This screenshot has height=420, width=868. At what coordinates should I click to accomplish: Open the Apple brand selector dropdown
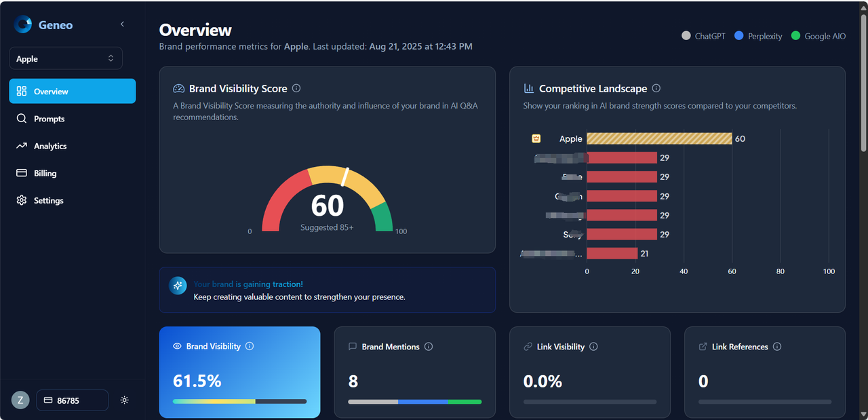[66, 58]
